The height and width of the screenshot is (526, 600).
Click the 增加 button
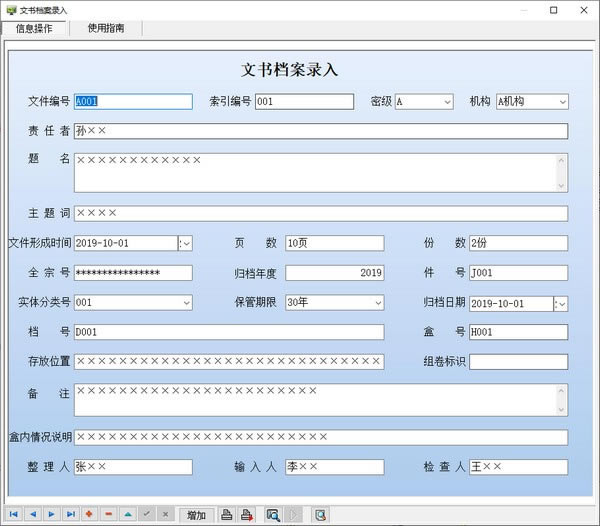[x=196, y=515]
